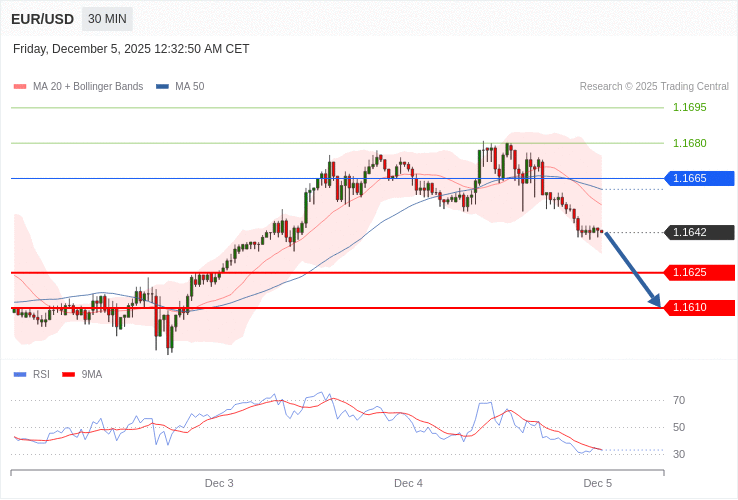Screen dimensions: 738x500
Task: Click the red 9MA legend marker
Action: [x=68, y=375]
